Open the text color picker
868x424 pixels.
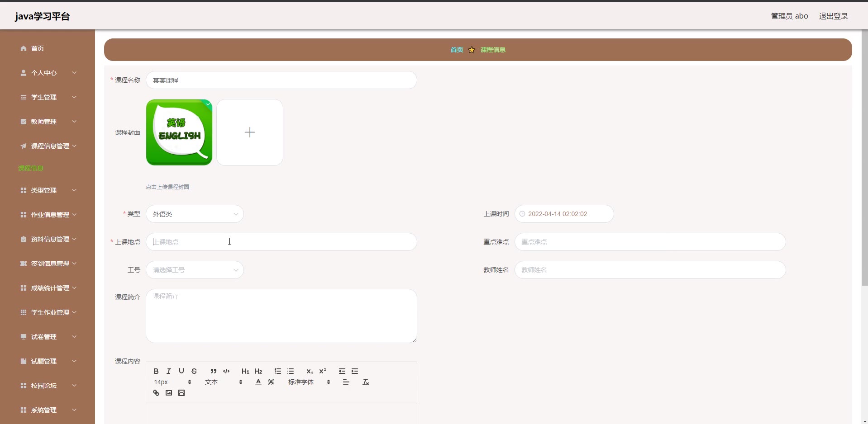pos(258,382)
